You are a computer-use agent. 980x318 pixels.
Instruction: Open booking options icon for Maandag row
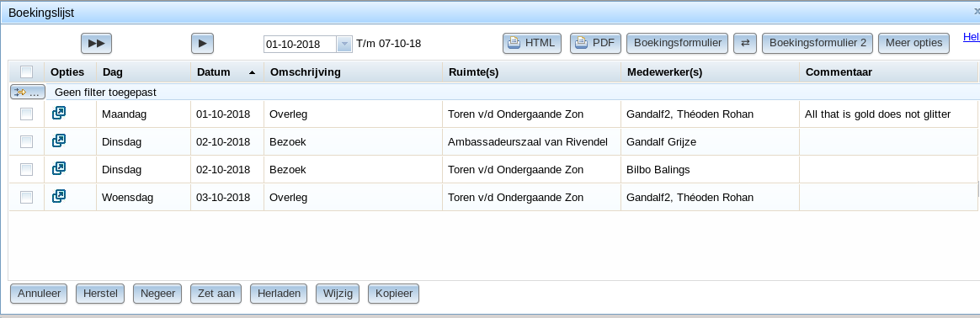pos(59,113)
